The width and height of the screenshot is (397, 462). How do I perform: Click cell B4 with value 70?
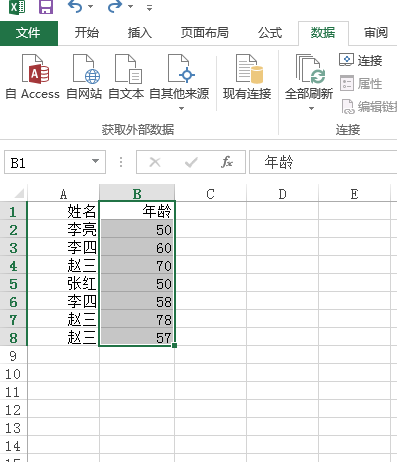click(x=137, y=265)
